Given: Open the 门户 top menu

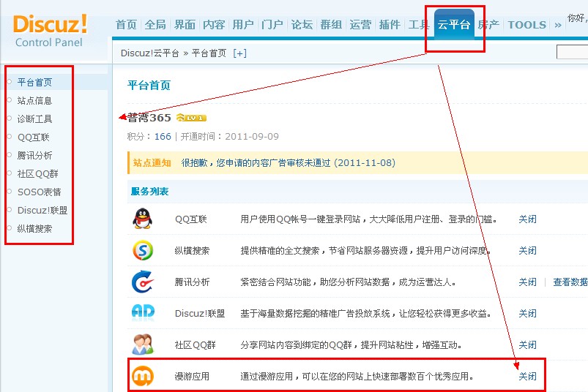Looking at the screenshot, I should (272, 25).
